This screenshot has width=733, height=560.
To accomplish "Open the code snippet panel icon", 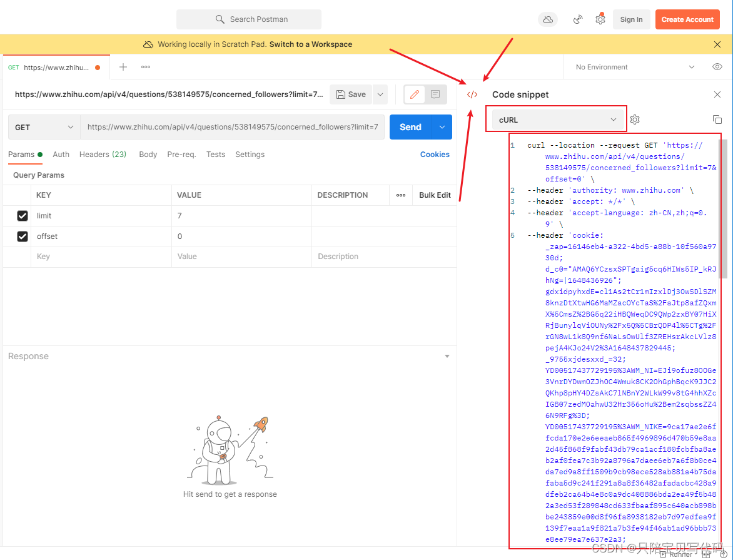I will point(472,94).
